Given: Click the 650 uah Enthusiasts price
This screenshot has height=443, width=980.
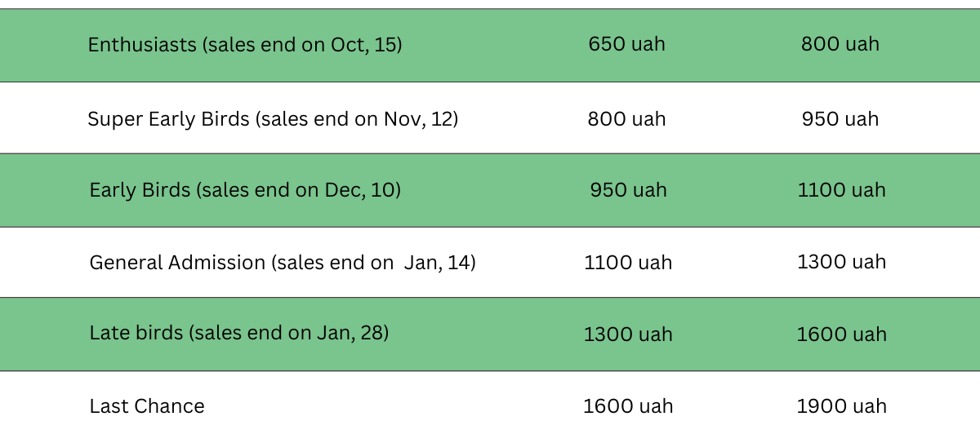Looking at the screenshot, I should coord(626,44).
